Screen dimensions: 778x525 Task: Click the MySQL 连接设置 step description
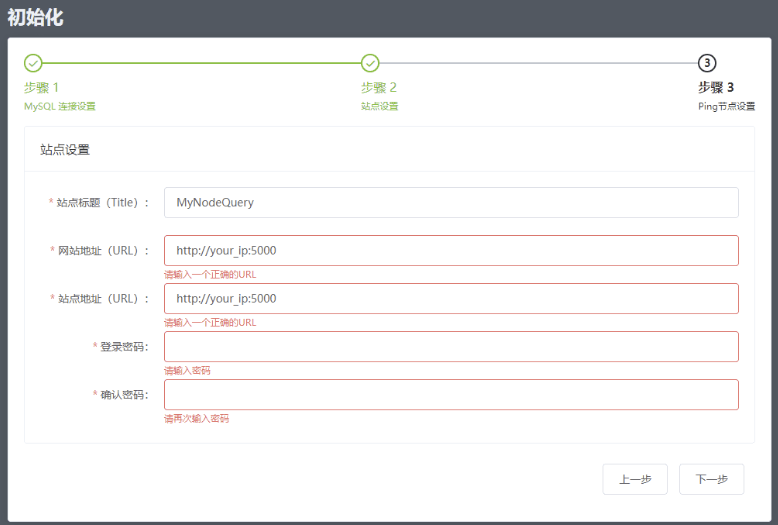tap(60, 106)
